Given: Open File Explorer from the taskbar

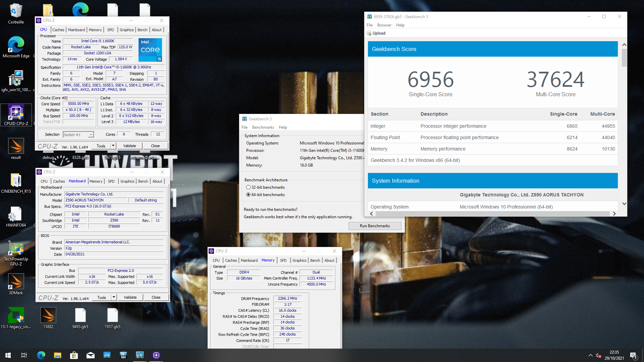Looking at the screenshot, I should coord(57,355).
